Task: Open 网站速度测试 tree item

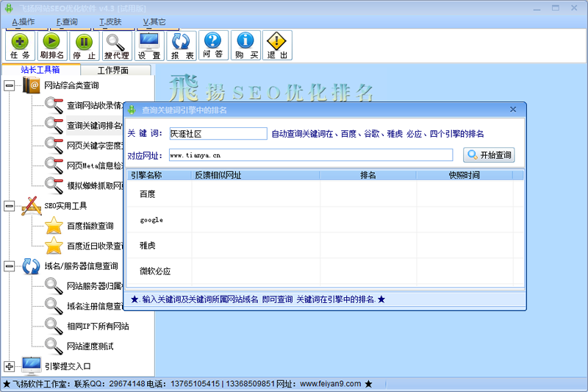Action: coord(90,346)
